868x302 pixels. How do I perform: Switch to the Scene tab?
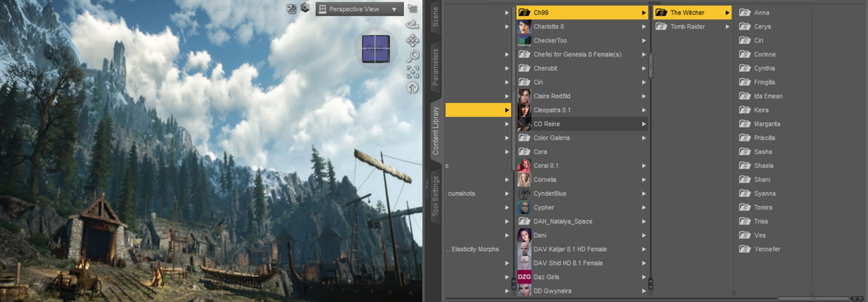tap(435, 16)
